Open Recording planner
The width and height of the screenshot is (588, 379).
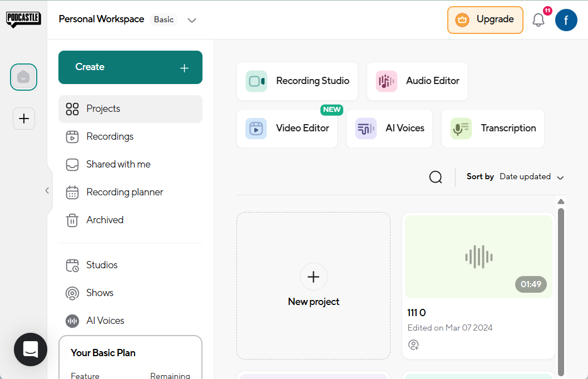[131, 192]
